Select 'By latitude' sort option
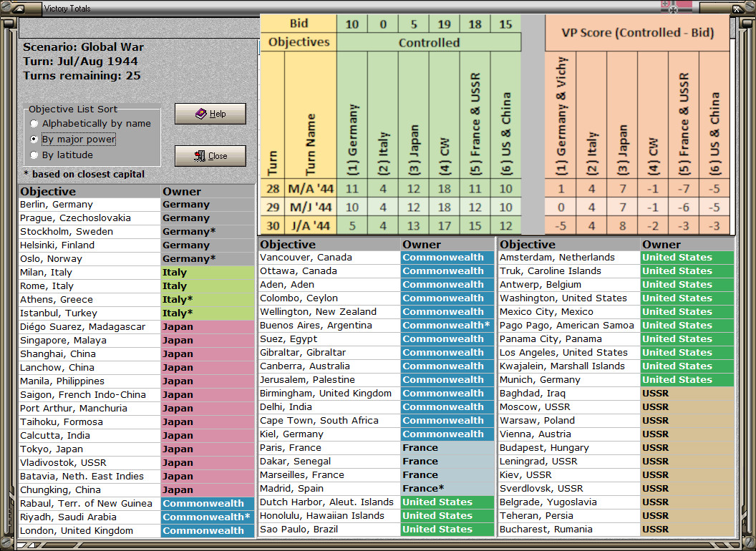The height and width of the screenshot is (551, 756). [62, 155]
